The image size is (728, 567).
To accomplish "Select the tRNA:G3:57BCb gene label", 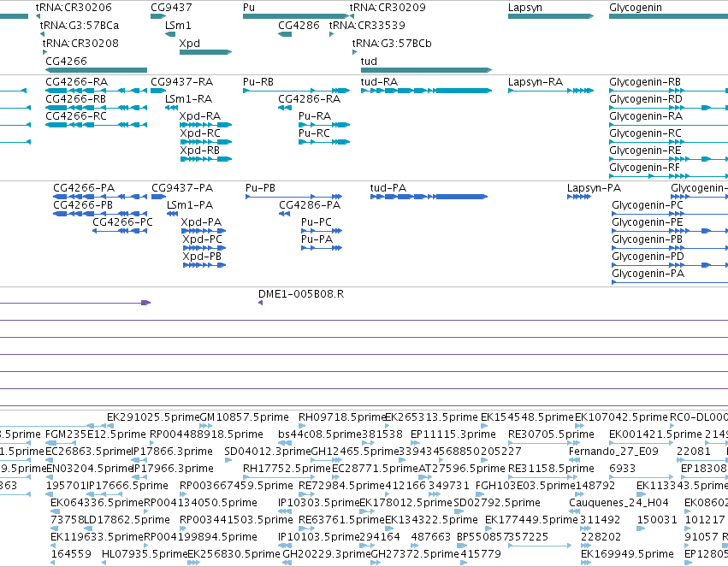I will (392, 43).
